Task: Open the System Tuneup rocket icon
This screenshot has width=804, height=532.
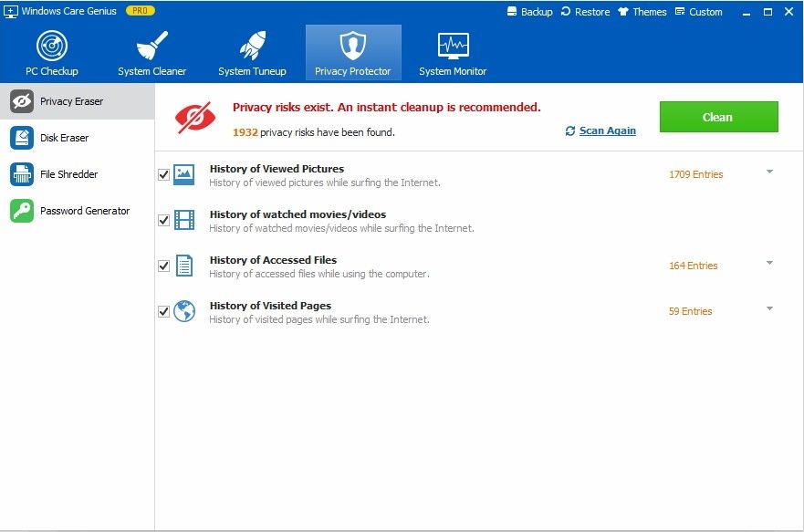Action: 252,46
